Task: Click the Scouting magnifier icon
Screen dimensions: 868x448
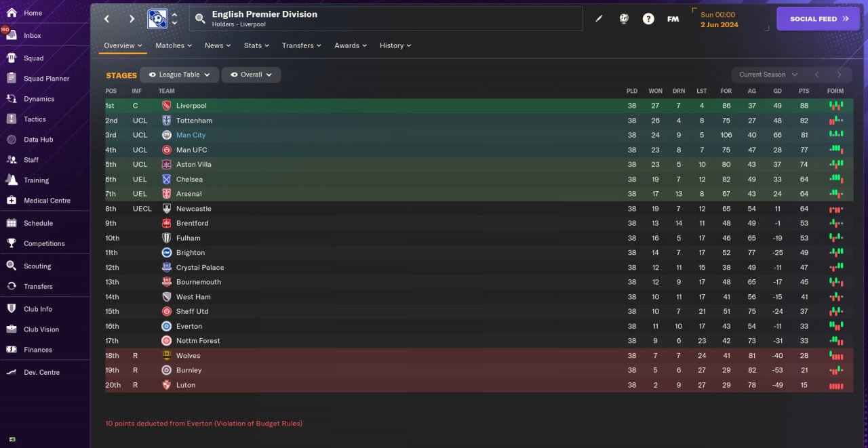Action: click(x=11, y=266)
